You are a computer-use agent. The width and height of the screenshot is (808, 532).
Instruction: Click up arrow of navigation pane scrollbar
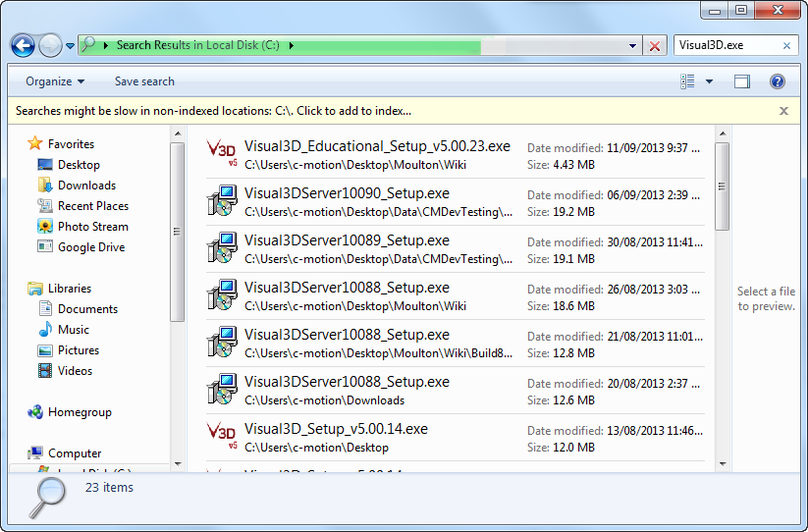178,133
